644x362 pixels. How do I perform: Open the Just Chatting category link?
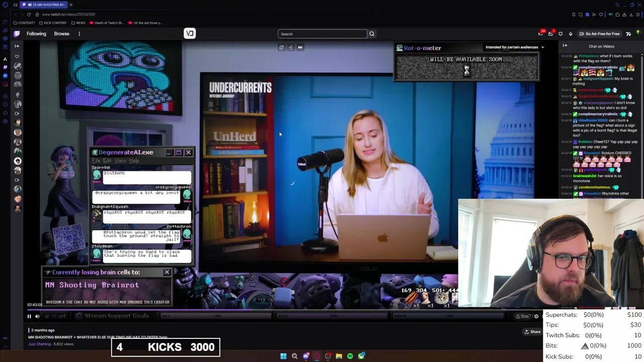click(x=39, y=344)
